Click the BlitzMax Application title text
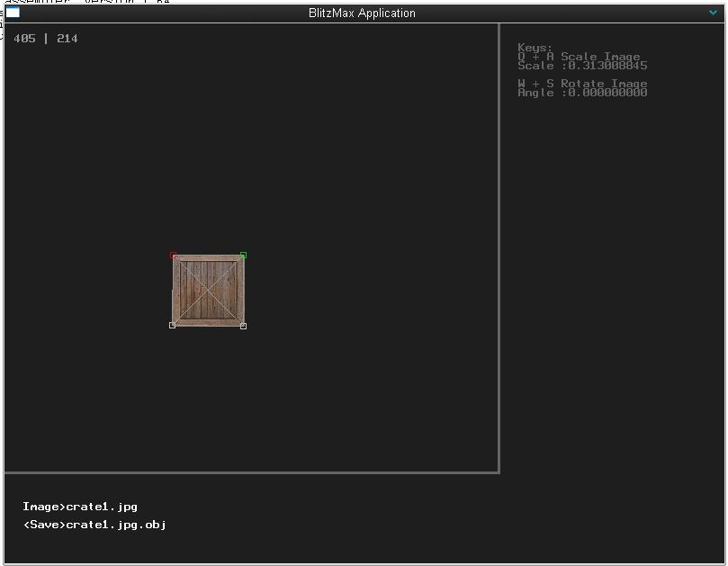 [x=362, y=13]
